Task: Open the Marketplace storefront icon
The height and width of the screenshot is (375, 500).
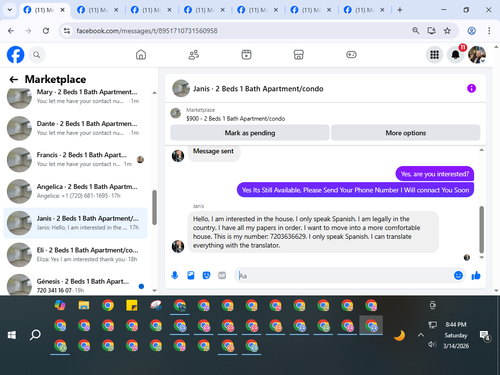Action: 299,55
